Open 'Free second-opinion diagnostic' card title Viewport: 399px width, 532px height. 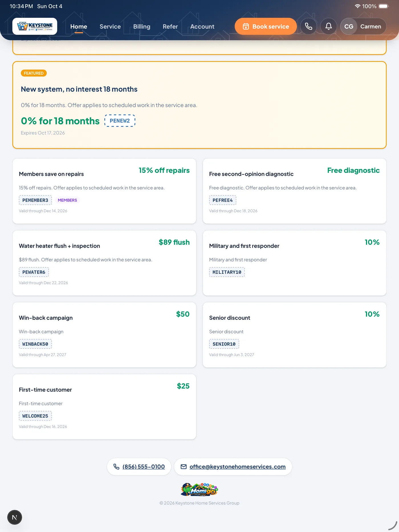(251, 174)
